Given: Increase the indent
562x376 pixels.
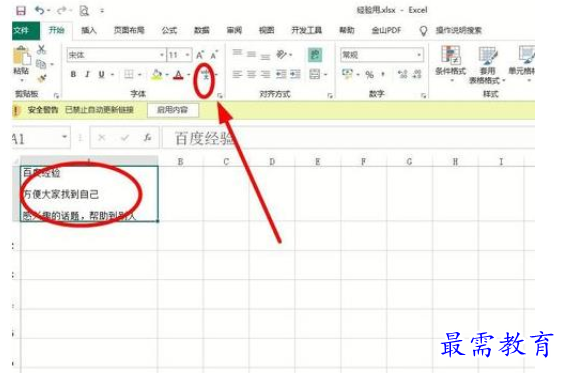Looking at the screenshot, I should click(x=295, y=74).
